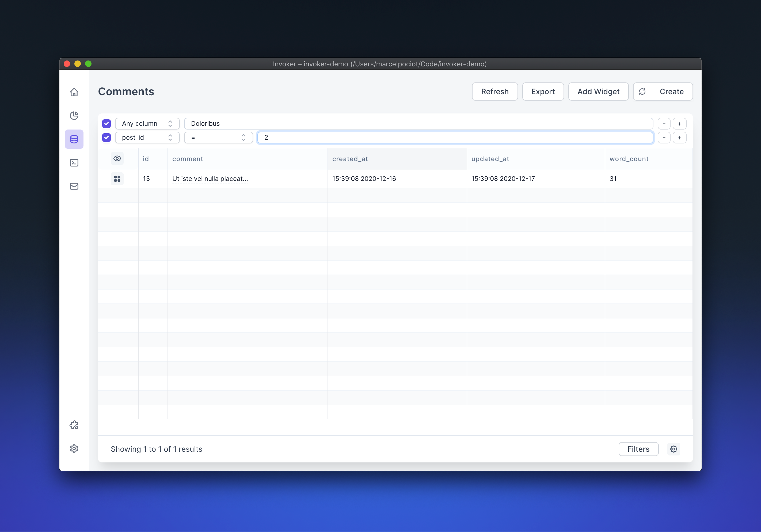Viewport: 761px width, 532px height.
Task: Click the Refresh button
Action: point(494,92)
